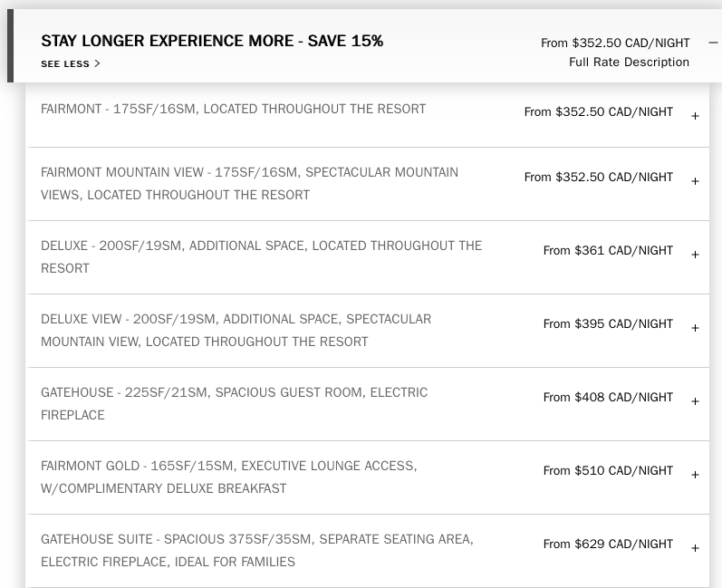
Task: Click the SEE LESS link
Action: 65,64
